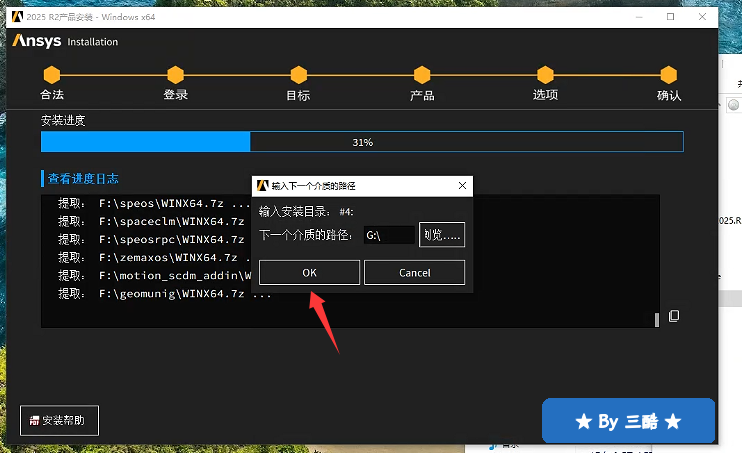The image size is (742, 453).
Task: Close the Ansys installer window
Action: [702, 17]
